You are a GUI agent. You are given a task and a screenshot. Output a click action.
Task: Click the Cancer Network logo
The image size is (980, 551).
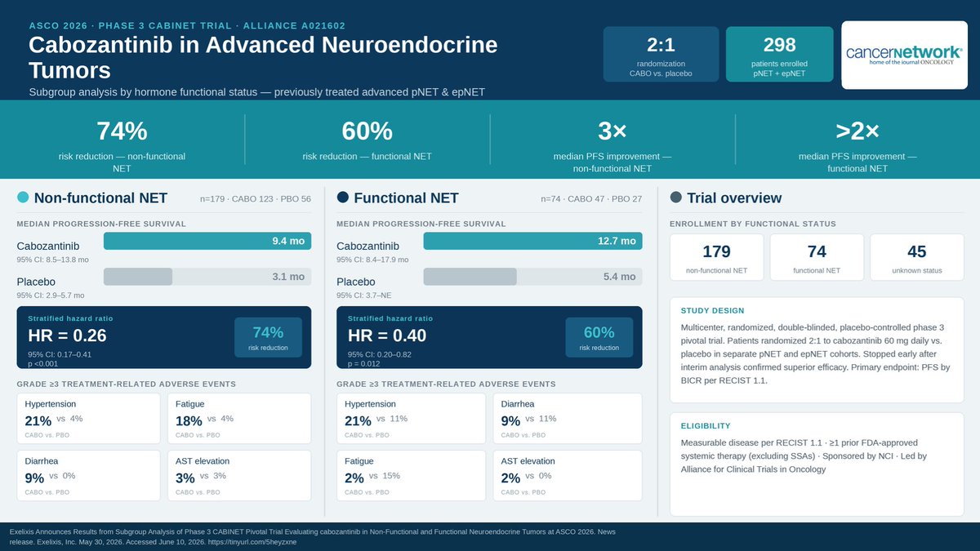[904, 55]
